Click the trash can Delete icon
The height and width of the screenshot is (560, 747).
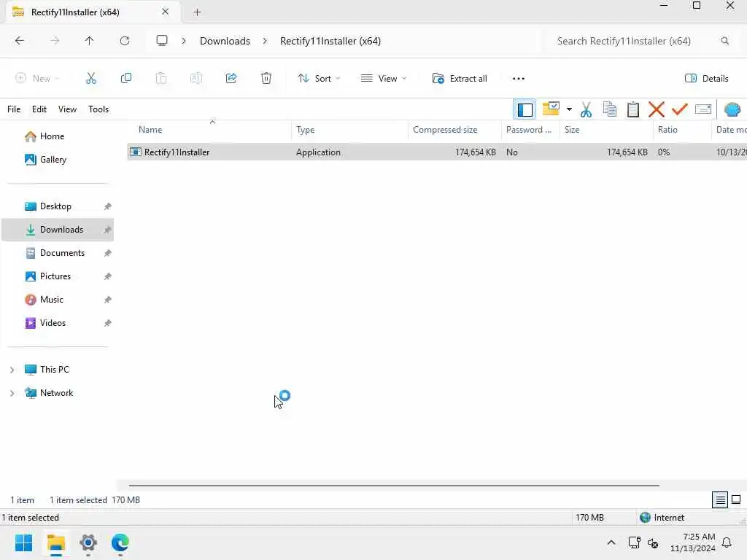(x=266, y=79)
